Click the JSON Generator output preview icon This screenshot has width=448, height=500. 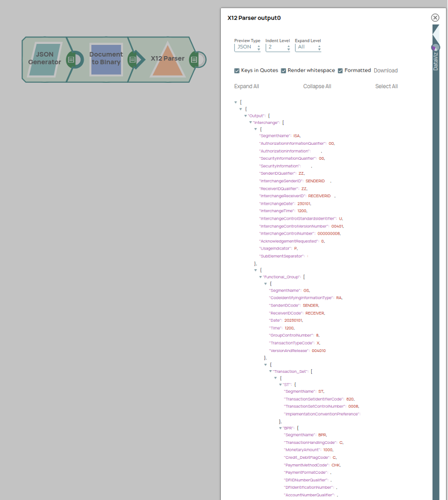pyautogui.click(x=71, y=59)
